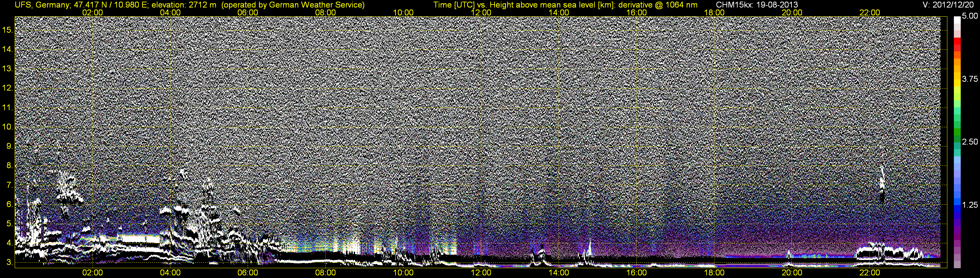The image size is (980, 278).
Task: Click the 12:00 label on the bottom time axis
Action: click(481, 273)
